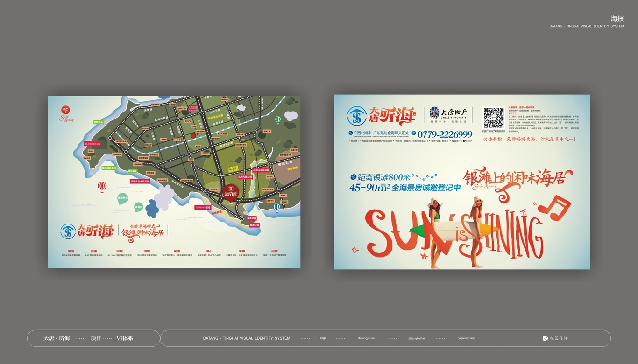638x364 pixels.
Task: Click 大唐·听海 in footer pill
Action: [x=57, y=338]
